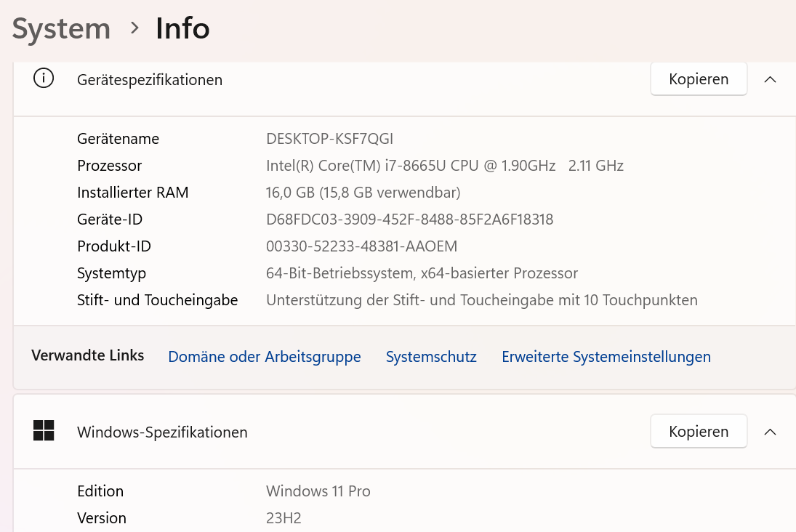Open the Systemschutz link

(431, 356)
